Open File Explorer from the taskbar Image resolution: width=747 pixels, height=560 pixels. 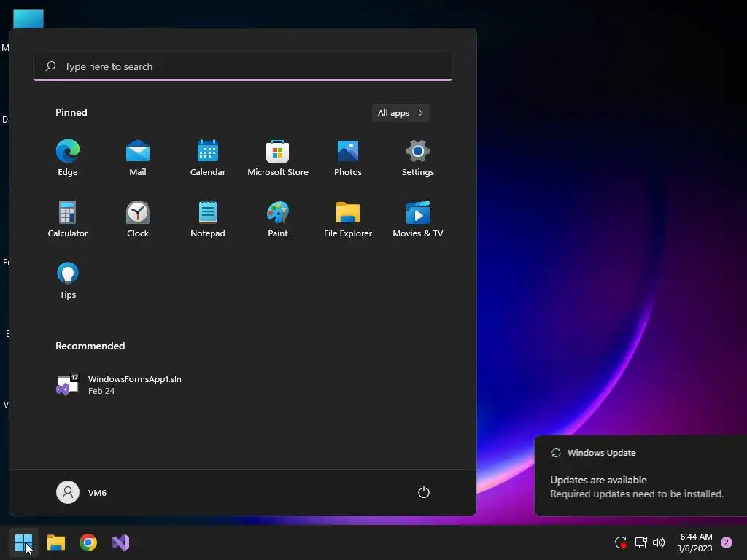55,542
